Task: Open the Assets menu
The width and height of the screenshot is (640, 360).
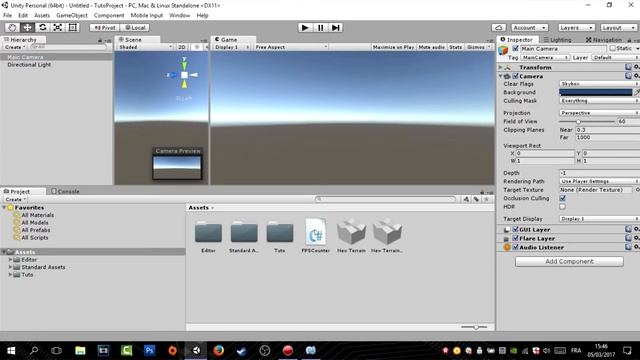Action: click(42, 15)
